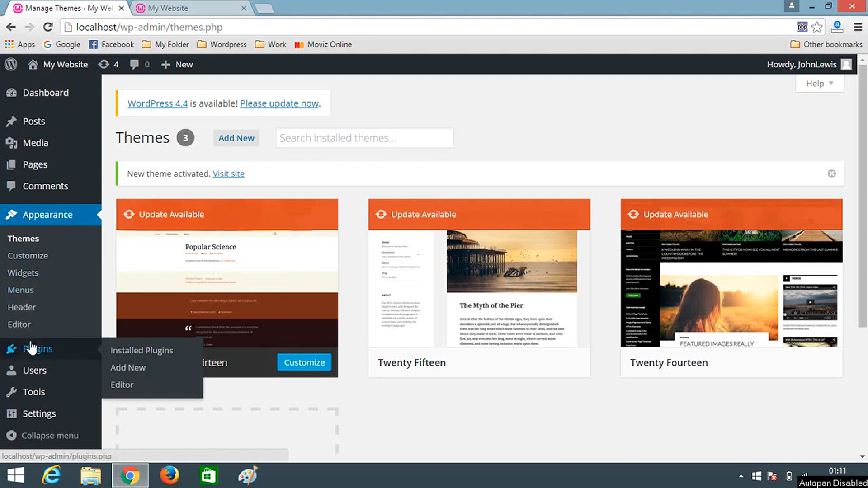Open File Explorer from the taskbar
The width and height of the screenshot is (868, 488).
tap(90, 475)
